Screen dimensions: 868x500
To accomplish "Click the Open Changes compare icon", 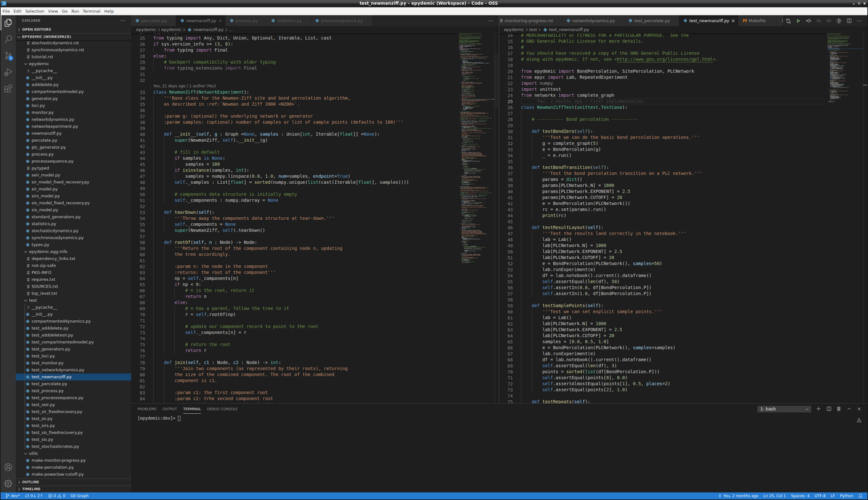I will [x=788, y=21].
